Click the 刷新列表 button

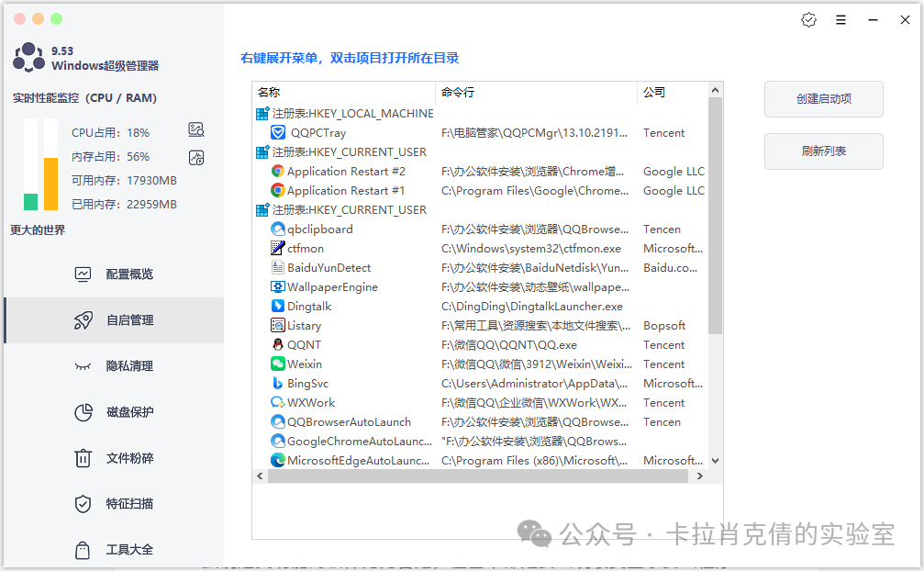click(823, 151)
